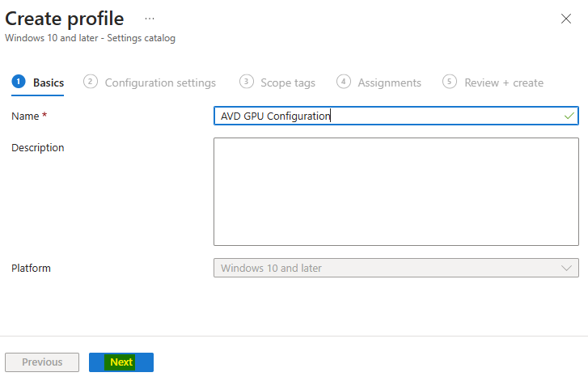Focus the Description text area
The image size is (588, 381).
(x=396, y=192)
